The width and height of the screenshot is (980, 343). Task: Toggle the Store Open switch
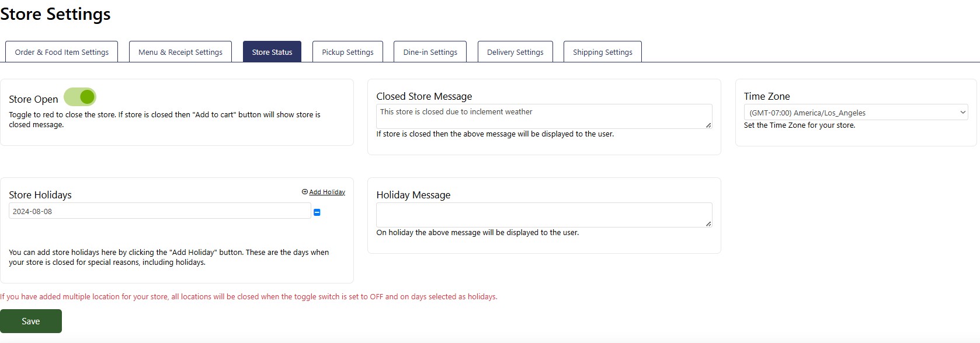point(80,97)
